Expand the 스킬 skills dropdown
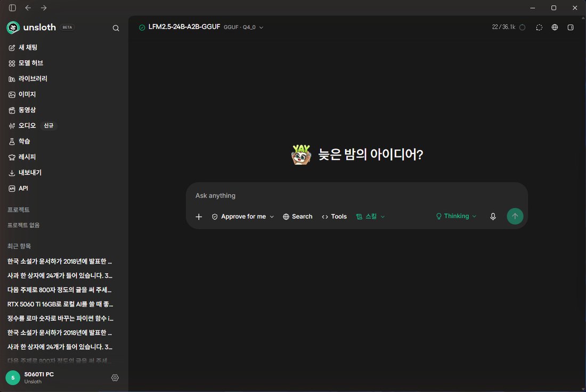586x392 pixels. (x=370, y=217)
